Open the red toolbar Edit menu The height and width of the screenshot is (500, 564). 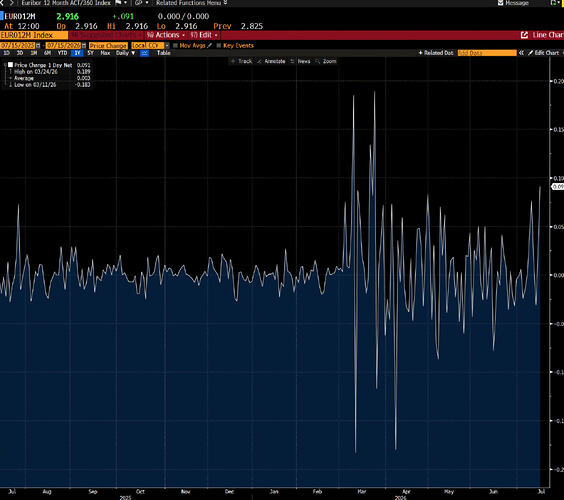(204, 35)
